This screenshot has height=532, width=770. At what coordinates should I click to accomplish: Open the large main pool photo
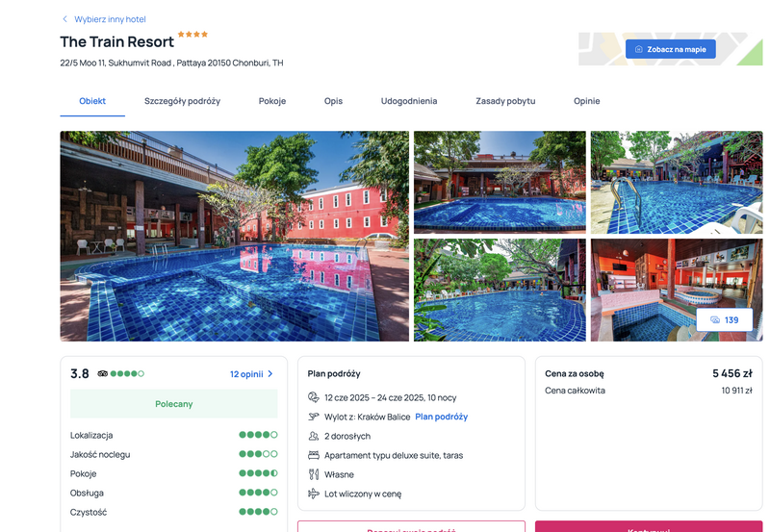point(234,236)
